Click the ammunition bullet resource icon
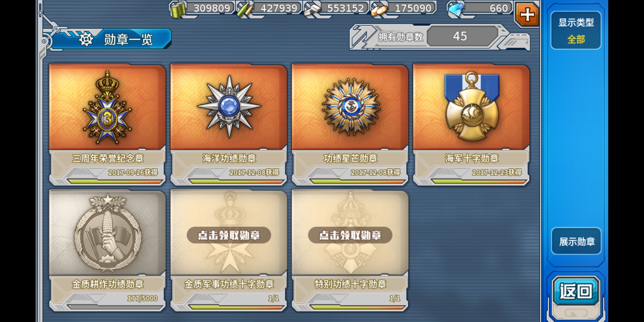644x322 pixels. point(245,9)
